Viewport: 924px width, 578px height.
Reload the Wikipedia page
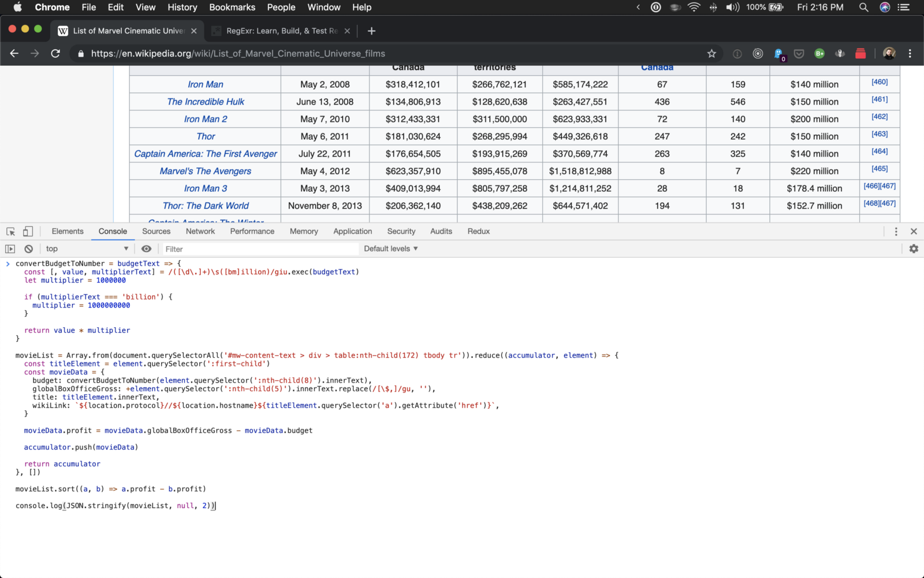(x=55, y=53)
